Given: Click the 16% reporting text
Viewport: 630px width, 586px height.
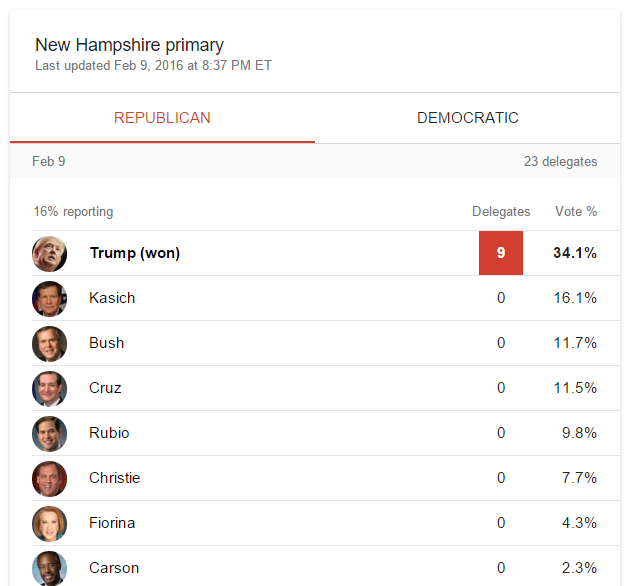Looking at the screenshot, I should [73, 212].
